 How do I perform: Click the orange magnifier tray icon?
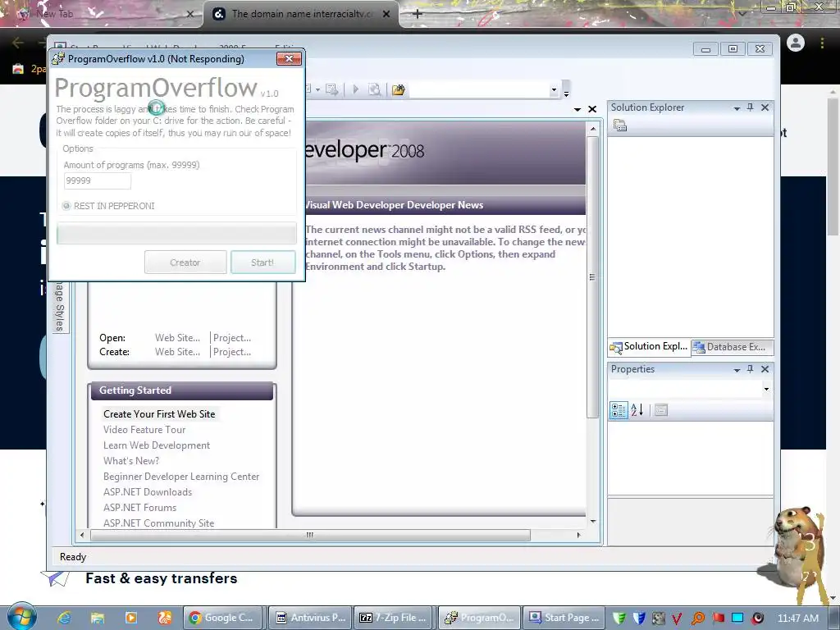tap(697, 619)
